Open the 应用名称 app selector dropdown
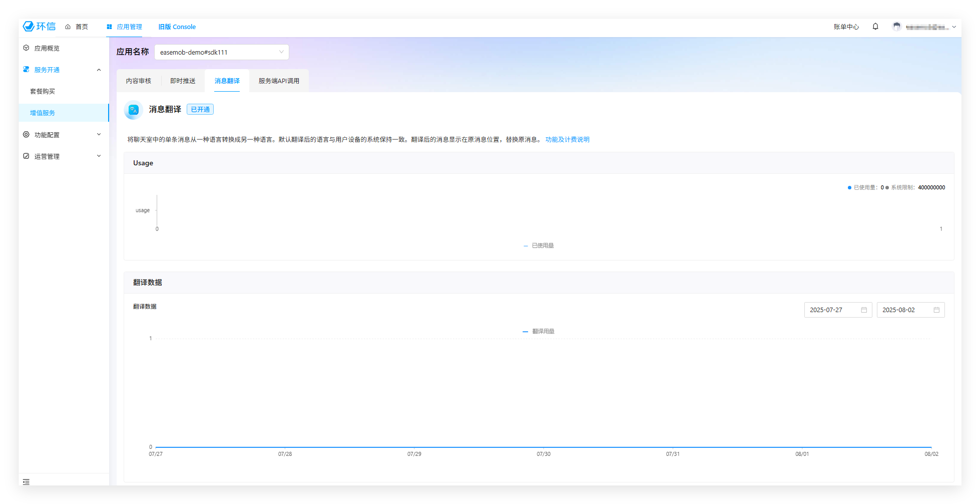This screenshot has width=980, height=504. (222, 52)
